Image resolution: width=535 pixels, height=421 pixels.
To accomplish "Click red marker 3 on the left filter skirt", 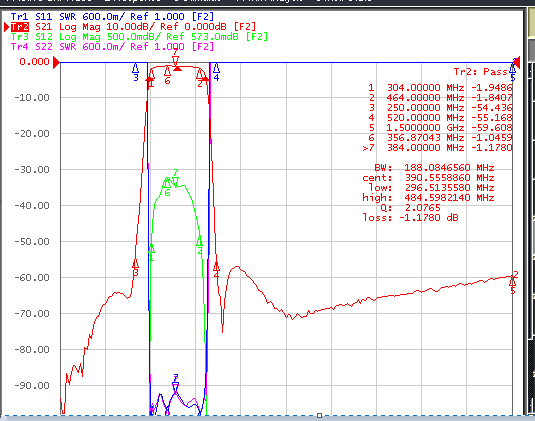I will 135,264.
